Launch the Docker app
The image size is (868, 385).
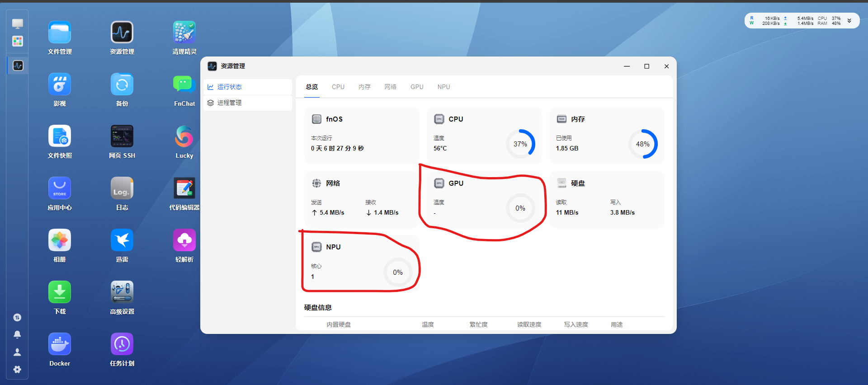point(60,344)
